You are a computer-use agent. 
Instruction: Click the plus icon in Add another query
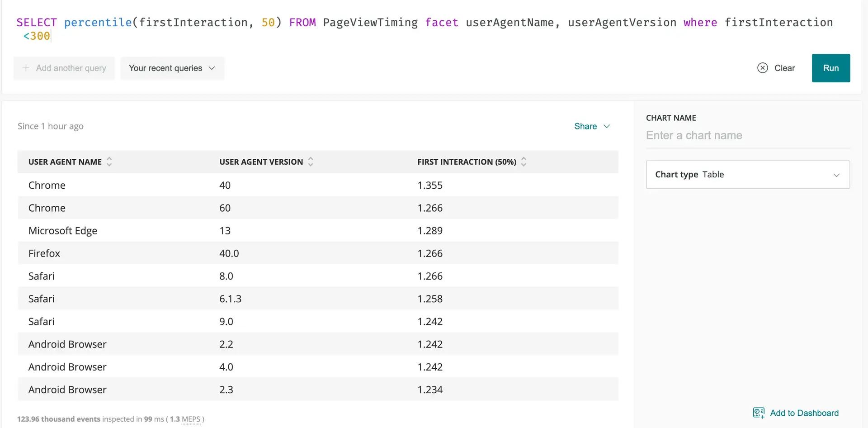[x=26, y=68]
